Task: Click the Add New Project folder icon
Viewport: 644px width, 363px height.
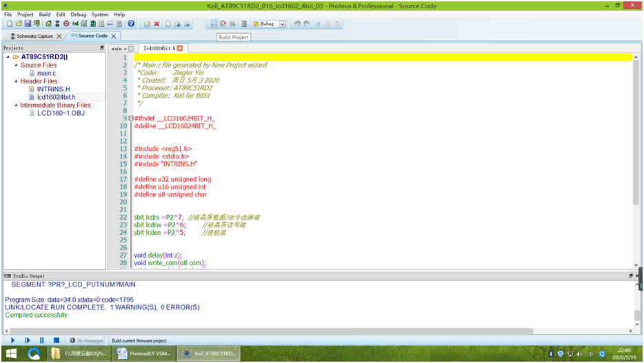Action: pyautogui.click(x=147, y=24)
